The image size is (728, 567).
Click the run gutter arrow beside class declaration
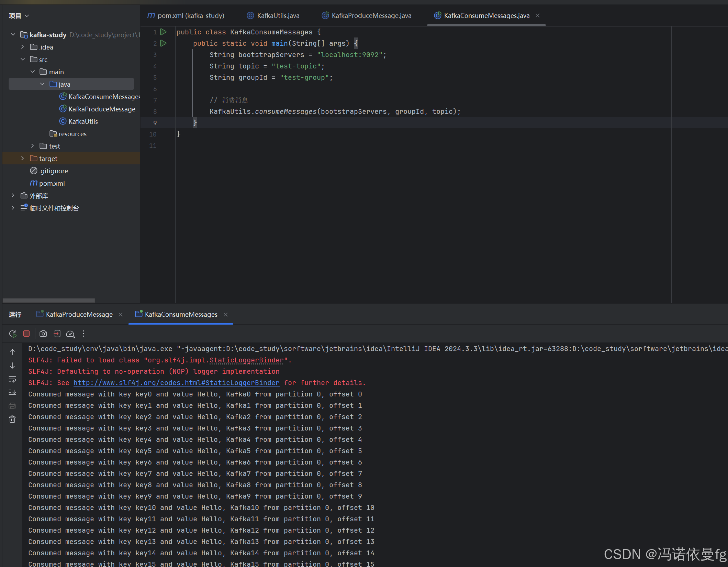click(164, 32)
